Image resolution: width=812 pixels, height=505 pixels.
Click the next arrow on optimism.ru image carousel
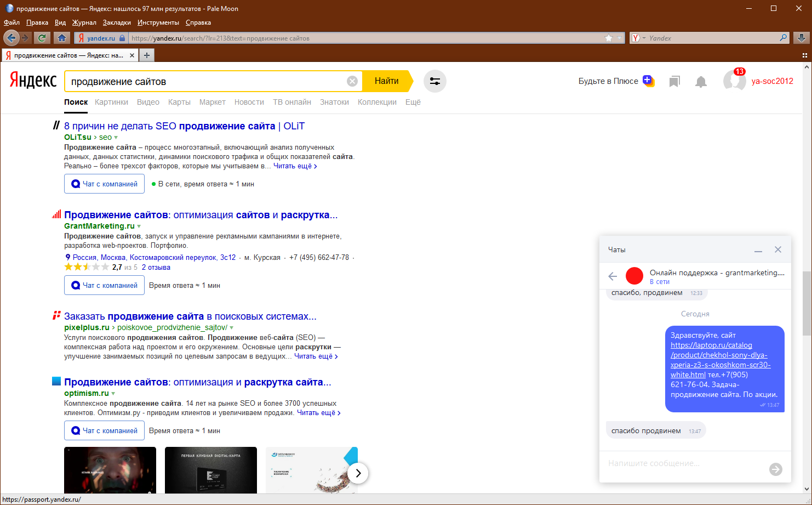point(358,473)
